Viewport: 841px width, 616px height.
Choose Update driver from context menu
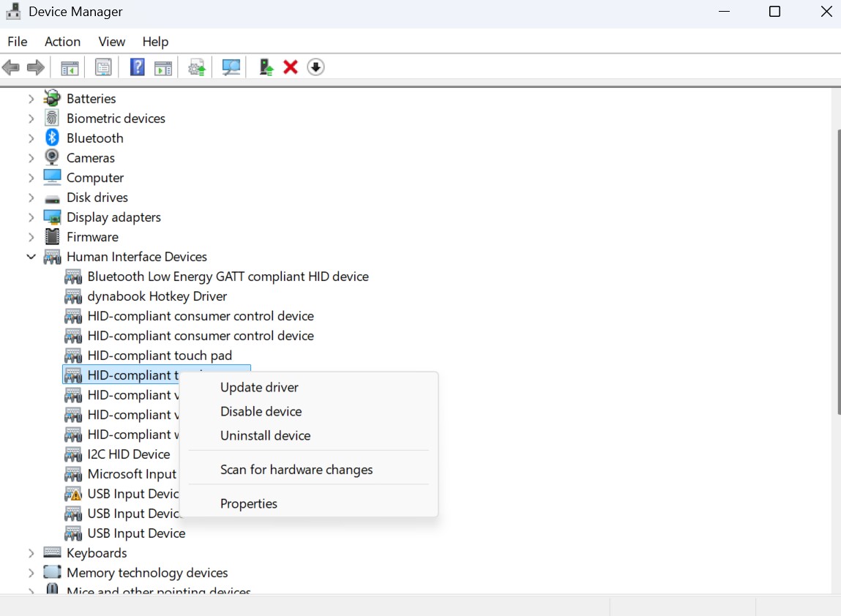point(308,387)
